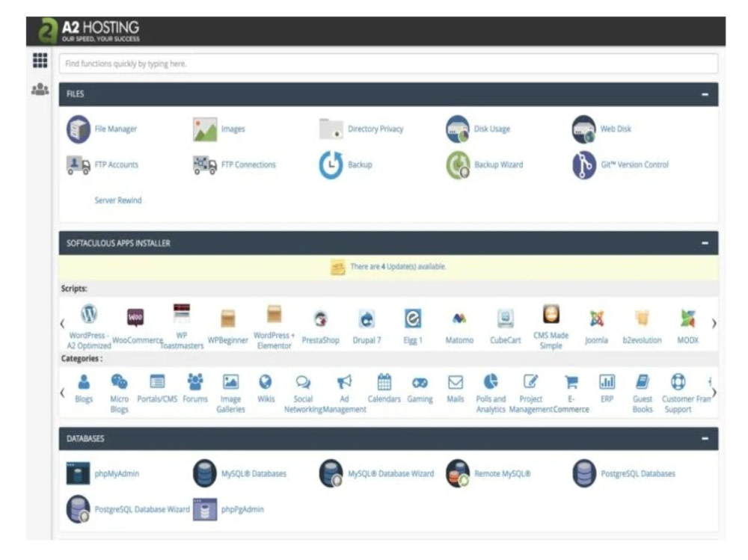The width and height of the screenshot is (748, 560).
Task: Open the Git Version Control icon
Action: click(583, 165)
